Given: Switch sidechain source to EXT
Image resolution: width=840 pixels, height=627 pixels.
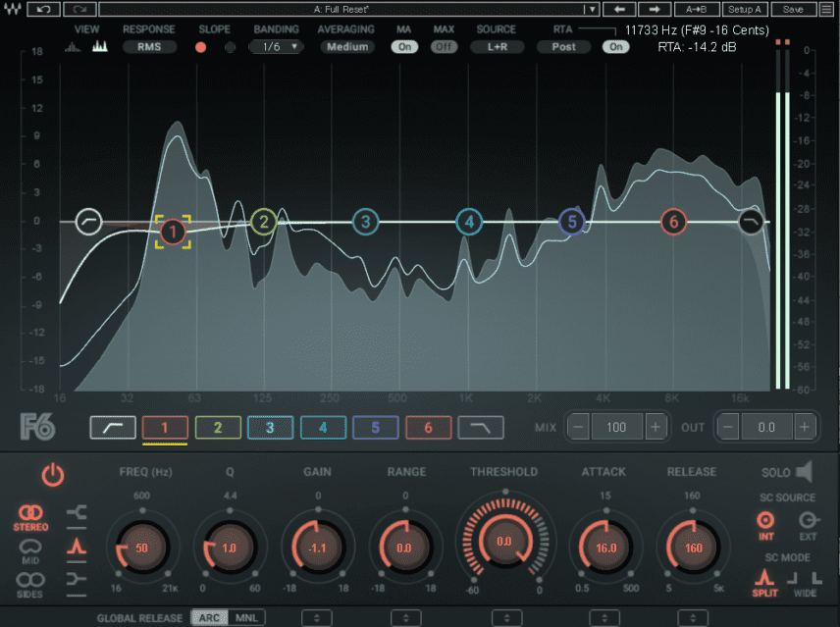Looking at the screenshot, I should [808, 525].
